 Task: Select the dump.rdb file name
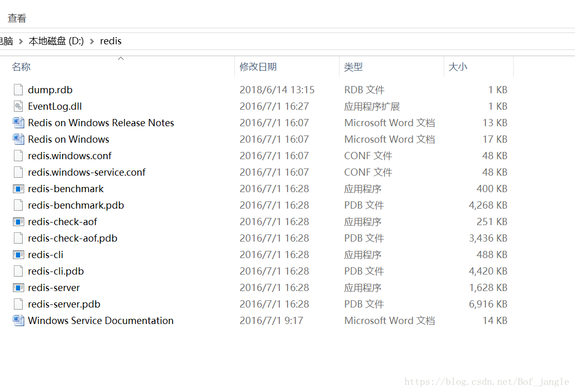(50, 90)
